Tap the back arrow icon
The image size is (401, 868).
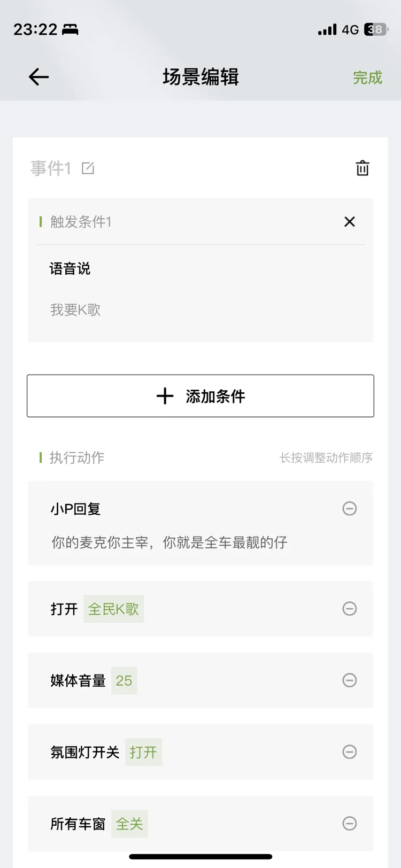click(x=38, y=77)
